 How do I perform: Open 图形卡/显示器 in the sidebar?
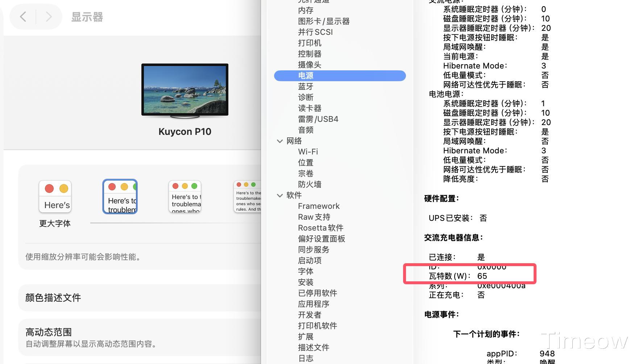coord(324,21)
